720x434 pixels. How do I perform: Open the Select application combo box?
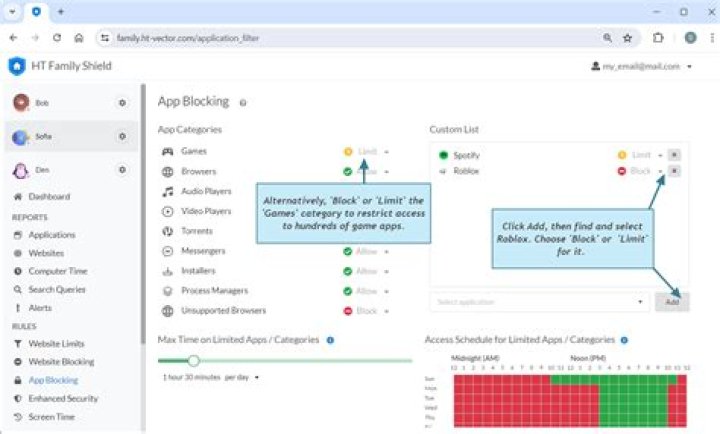539,301
